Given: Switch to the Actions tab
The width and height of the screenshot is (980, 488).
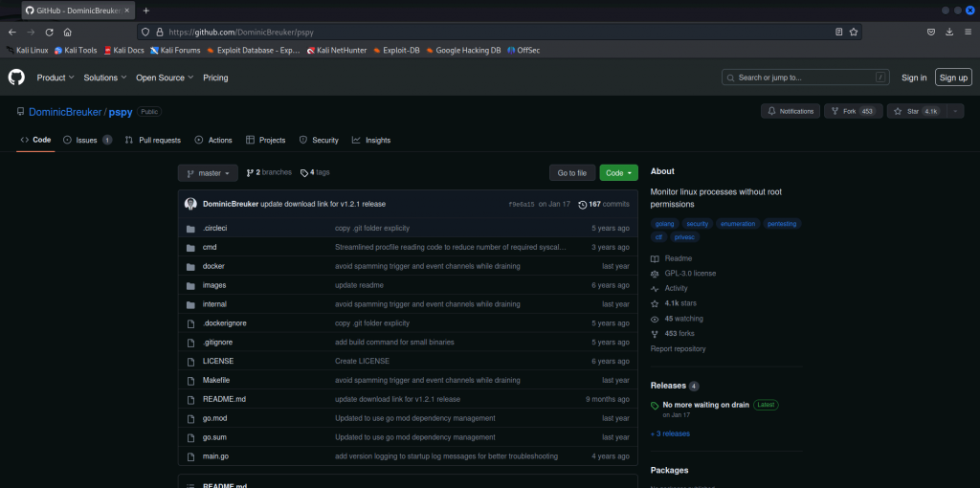Looking at the screenshot, I should tap(213, 140).
